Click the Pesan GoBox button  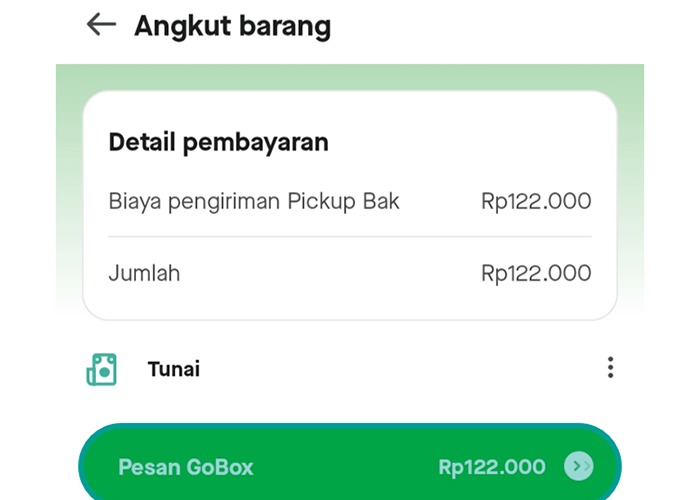point(350,463)
